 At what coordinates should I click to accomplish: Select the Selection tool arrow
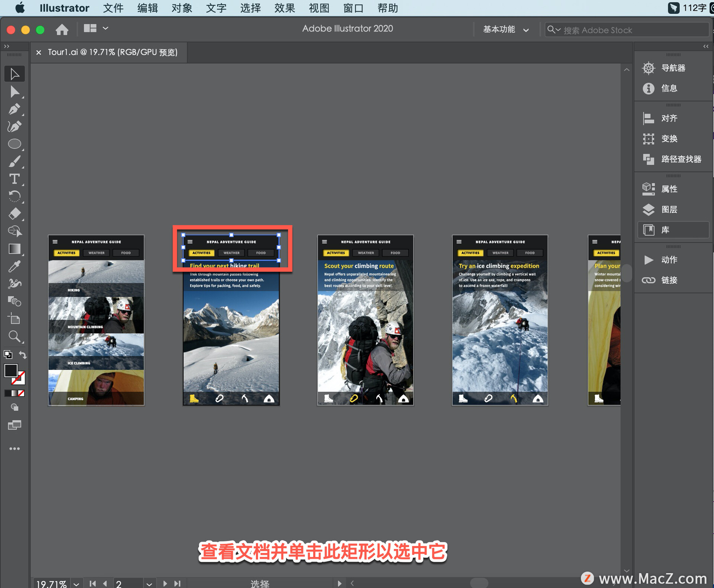[x=15, y=74]
